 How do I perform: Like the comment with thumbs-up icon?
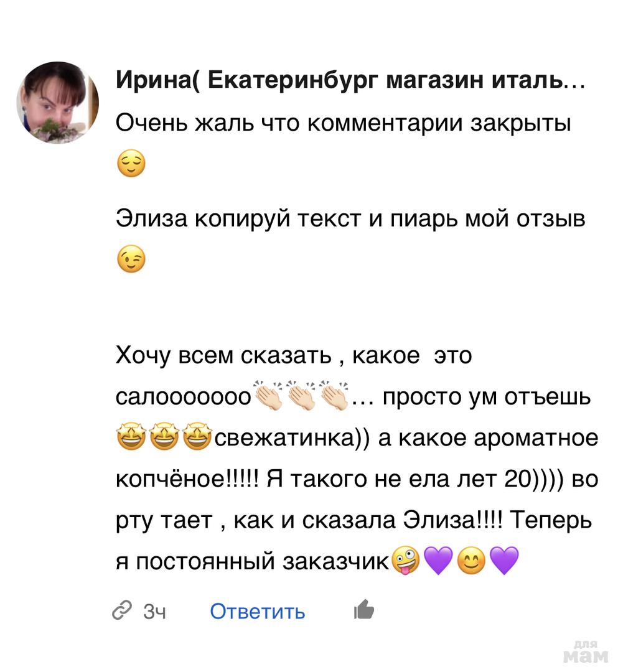(x=363, y=610)
